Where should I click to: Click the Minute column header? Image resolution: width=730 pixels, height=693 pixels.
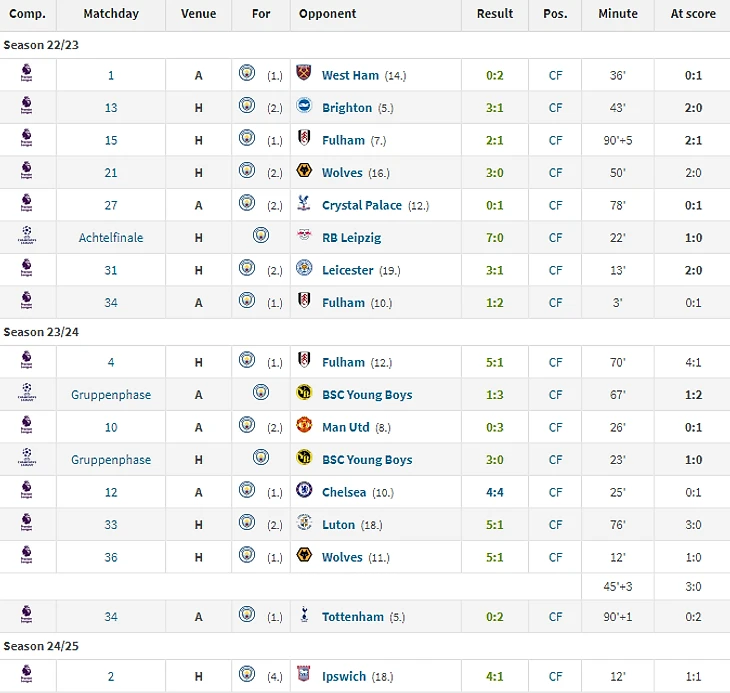[x=618, y=14]
